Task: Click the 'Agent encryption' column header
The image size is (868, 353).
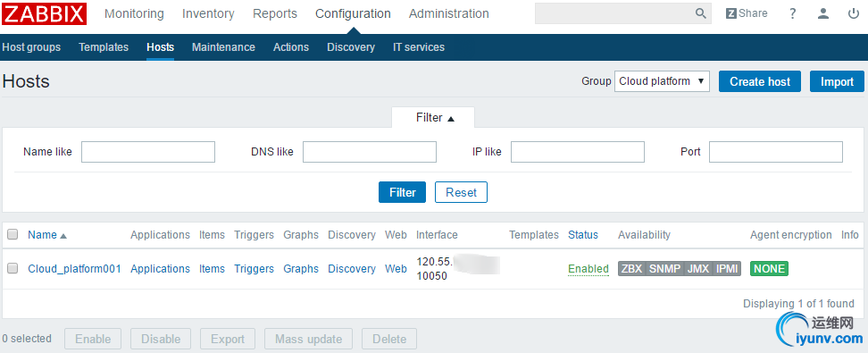Action: 790,235
